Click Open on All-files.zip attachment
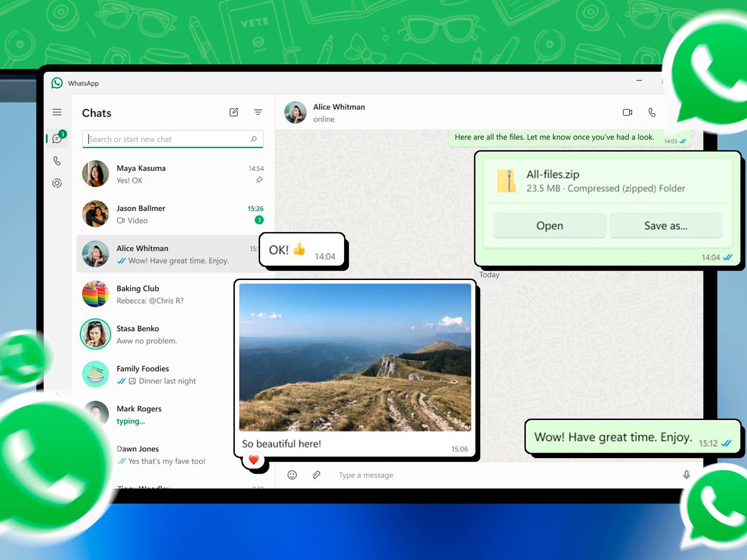 pos(550,226)
